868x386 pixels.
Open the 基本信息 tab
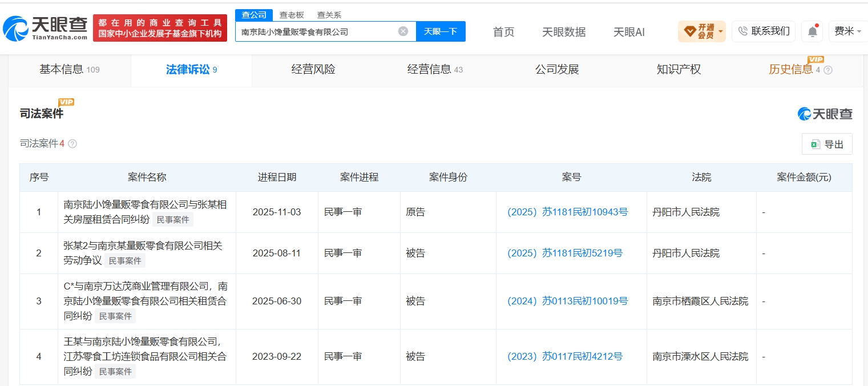[x=70, y=70]
